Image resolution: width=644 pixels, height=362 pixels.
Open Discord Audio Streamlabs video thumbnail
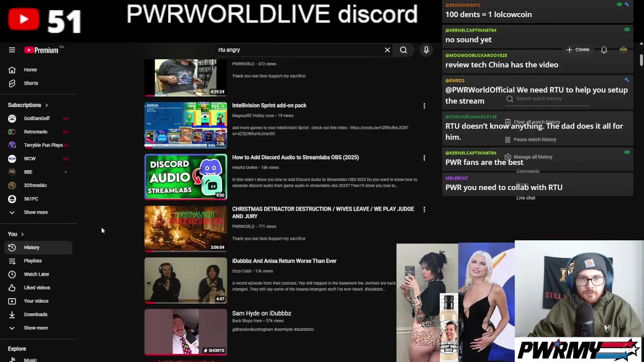(186, 177)
